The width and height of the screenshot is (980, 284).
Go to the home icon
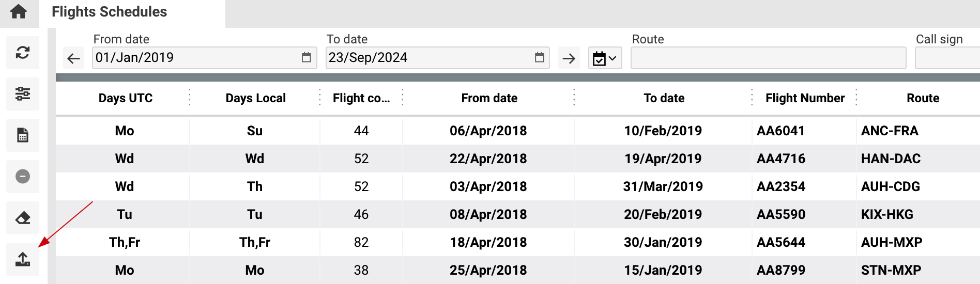pyautogui.click(x=19, y=11)
